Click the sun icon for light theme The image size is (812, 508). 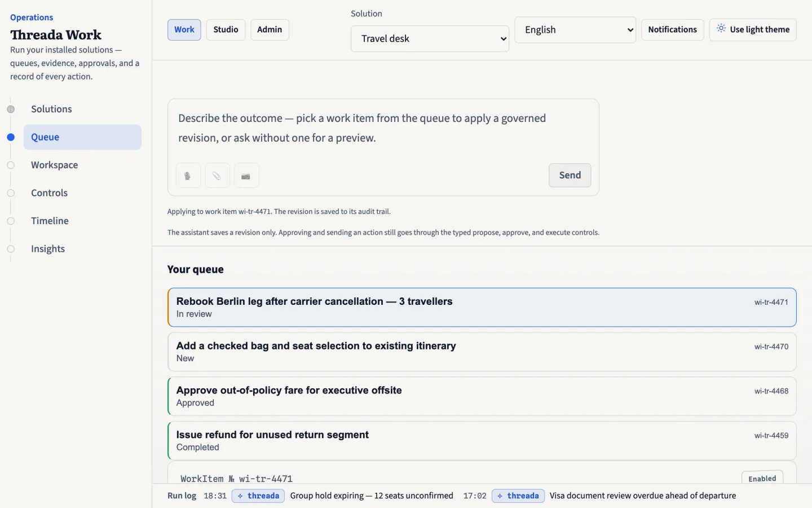coord(721,29)
